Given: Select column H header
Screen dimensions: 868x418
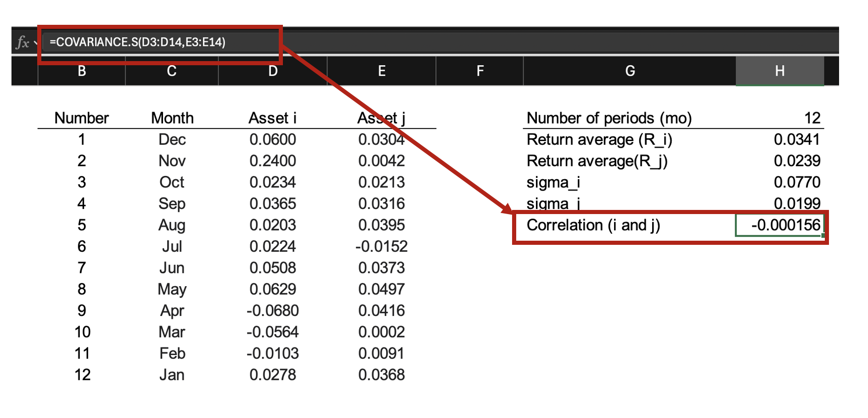Looking at the screenshot, I should [x=779, y=71].
